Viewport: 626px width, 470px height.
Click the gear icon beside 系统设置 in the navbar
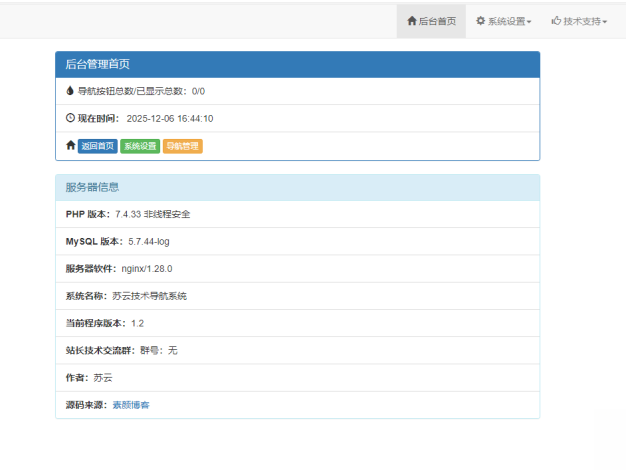481,21
